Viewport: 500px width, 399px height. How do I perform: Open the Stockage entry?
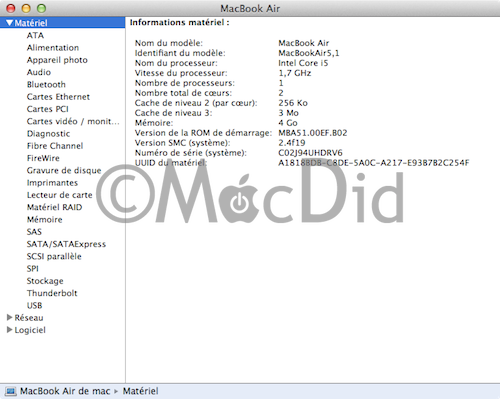(x=45, y=281)
